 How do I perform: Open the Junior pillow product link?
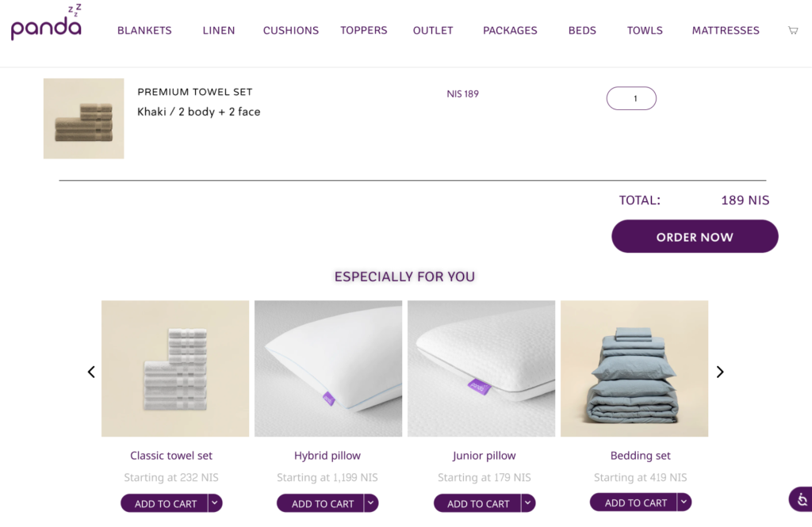[x=484, y=456]
